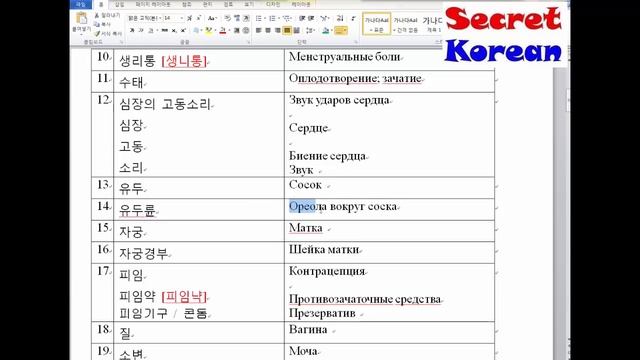640x360 pixels.
Task: Apply the No Spacing (간격 없음) style
Action: 405,24
